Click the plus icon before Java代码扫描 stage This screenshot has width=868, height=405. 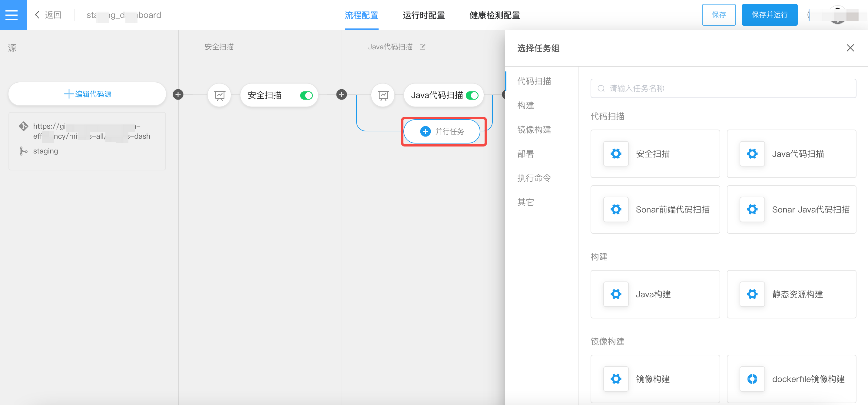tap(341, 95)
